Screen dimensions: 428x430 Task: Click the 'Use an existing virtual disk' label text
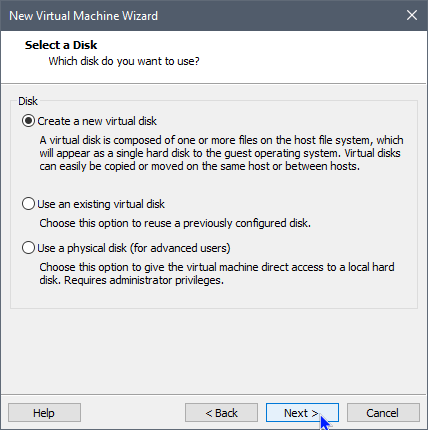coord(101,204)
